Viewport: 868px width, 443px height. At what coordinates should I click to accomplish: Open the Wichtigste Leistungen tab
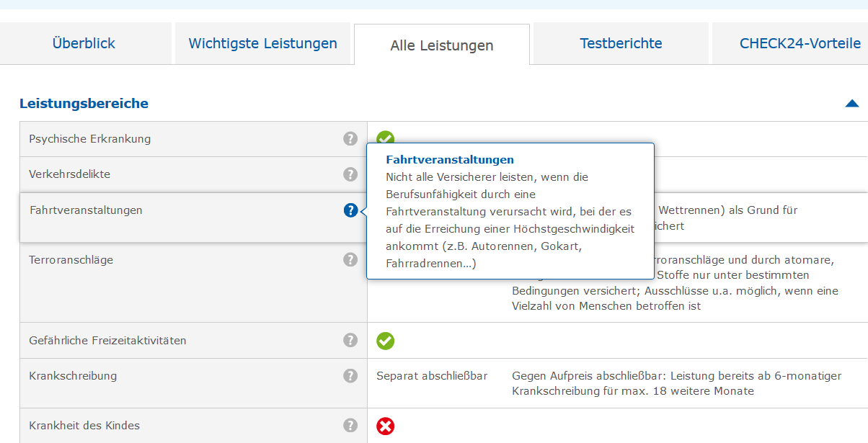[x=262, y=43]
